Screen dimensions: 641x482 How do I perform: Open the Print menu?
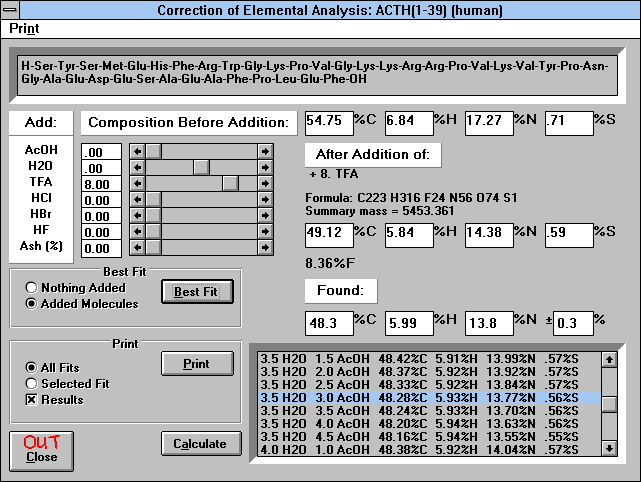tap(24, 29)
